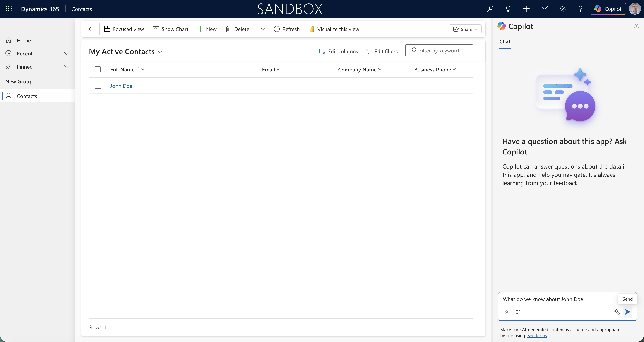
Task: Open the dropdown arrow next to Delete
Action: pos(262,29)
